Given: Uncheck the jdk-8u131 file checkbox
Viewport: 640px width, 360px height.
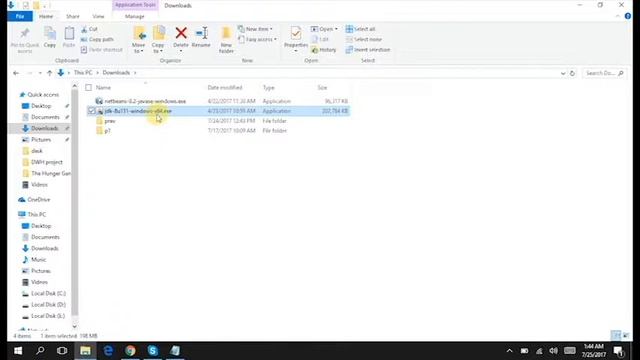Looking at the screenshot, I should click(x=91, y=111).
